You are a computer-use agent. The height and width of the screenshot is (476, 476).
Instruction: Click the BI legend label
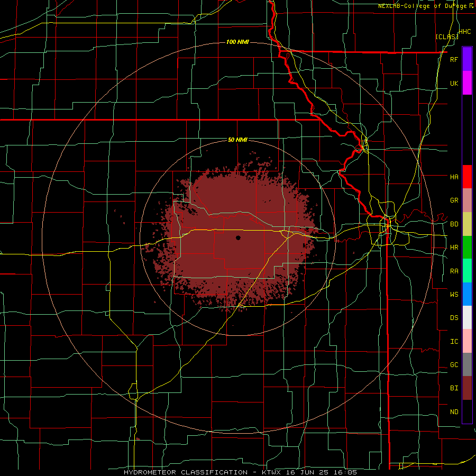coord(454,388)
